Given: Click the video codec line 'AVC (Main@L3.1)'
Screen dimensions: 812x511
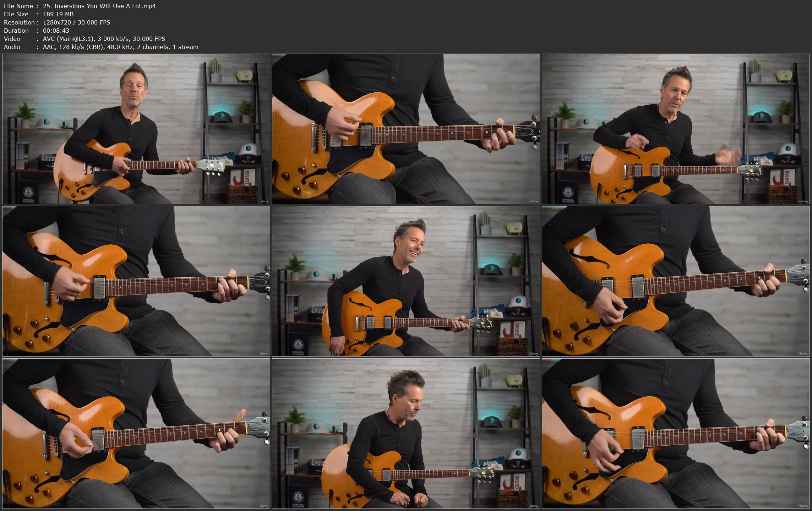Looking at the screenshot, I should [69, 39].
